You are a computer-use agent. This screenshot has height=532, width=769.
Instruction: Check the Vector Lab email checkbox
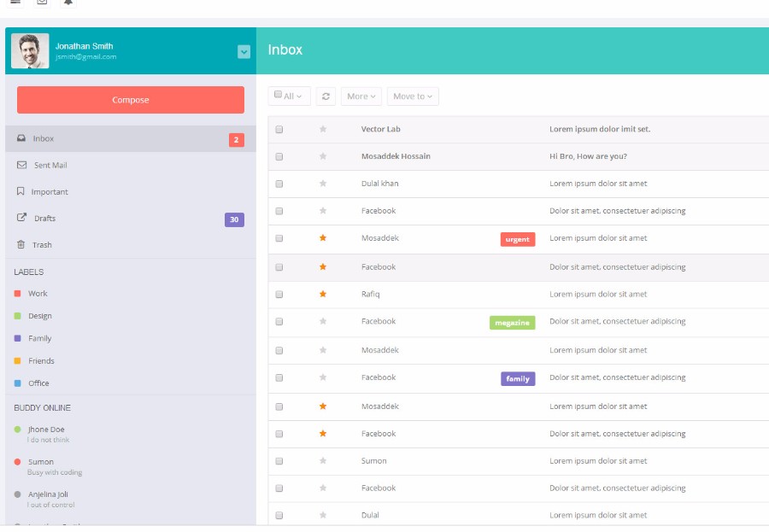coord(279,130)
